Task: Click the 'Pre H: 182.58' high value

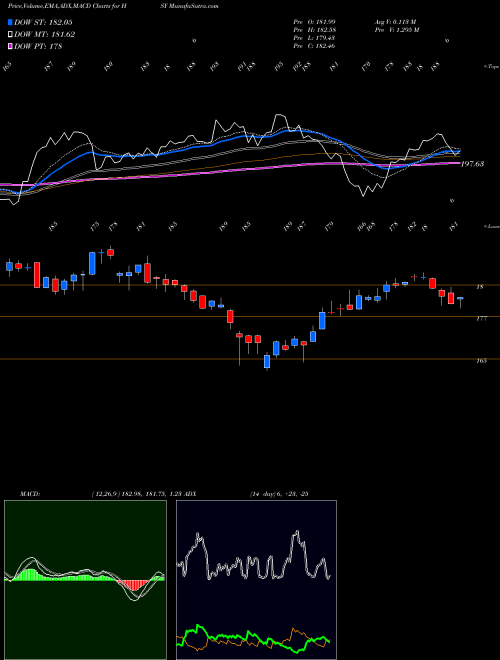Action: pyautogui.click(x=314, y=29)
